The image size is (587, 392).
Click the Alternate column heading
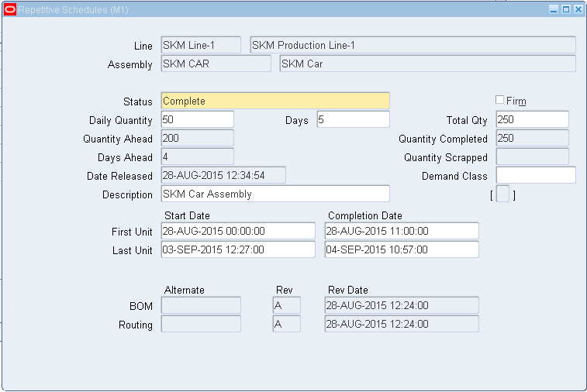coord(185,291)
